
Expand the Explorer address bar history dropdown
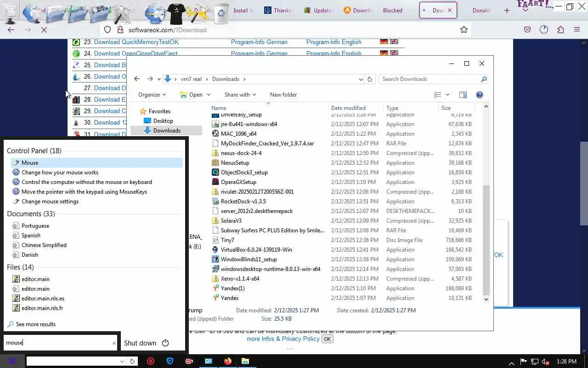pyautogui.click(x=361, y=79)
